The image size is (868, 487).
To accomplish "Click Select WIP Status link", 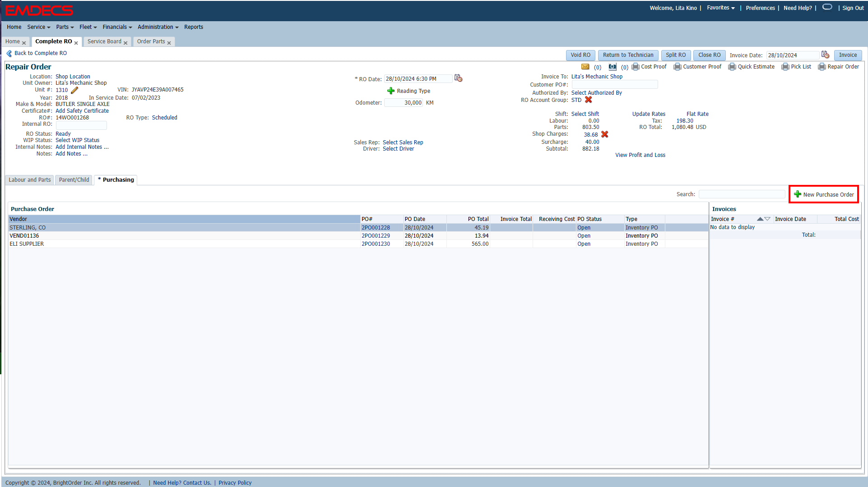I will tap(77, 140).
